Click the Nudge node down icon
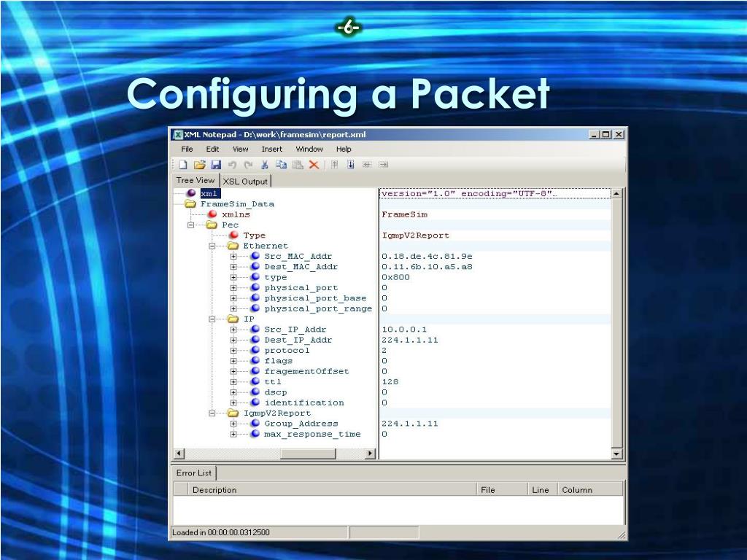Viewport: 747px width, 560px height. point(351,165)
